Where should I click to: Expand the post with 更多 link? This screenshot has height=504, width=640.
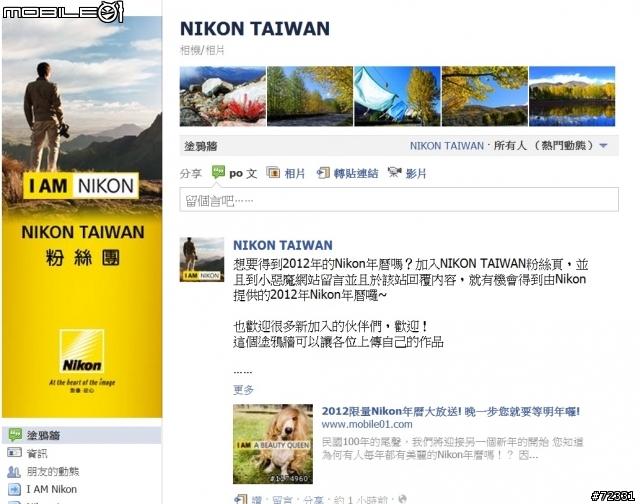pyautogui.click(x=243, y=390)
